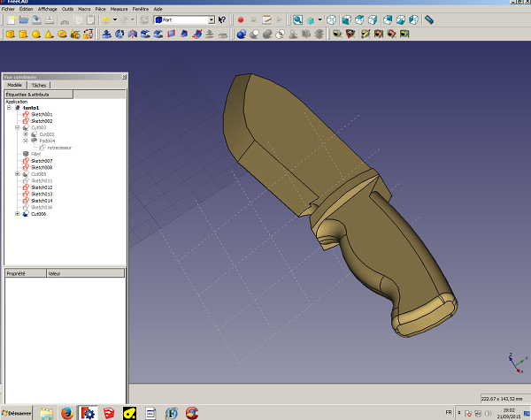Image resolution: width=531 pixels, height=420 pixels.
Task: Click the Measure Angular icon
Action: point(350,34)
